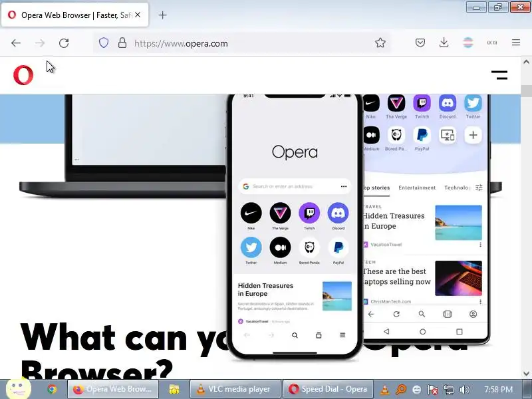Open the volume speaker tray icon
This screenshot has width=532, height=399.
click(464, 390)
